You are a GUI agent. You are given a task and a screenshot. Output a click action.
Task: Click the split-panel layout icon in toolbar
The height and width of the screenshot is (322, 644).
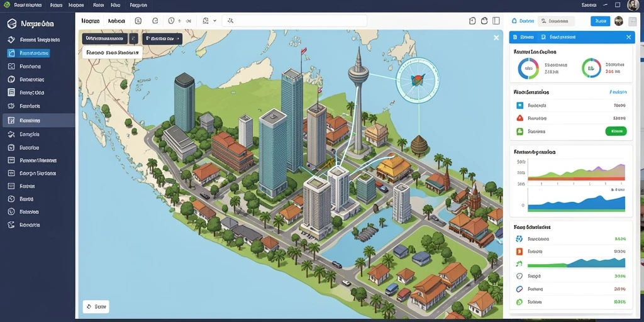point(496,21)
